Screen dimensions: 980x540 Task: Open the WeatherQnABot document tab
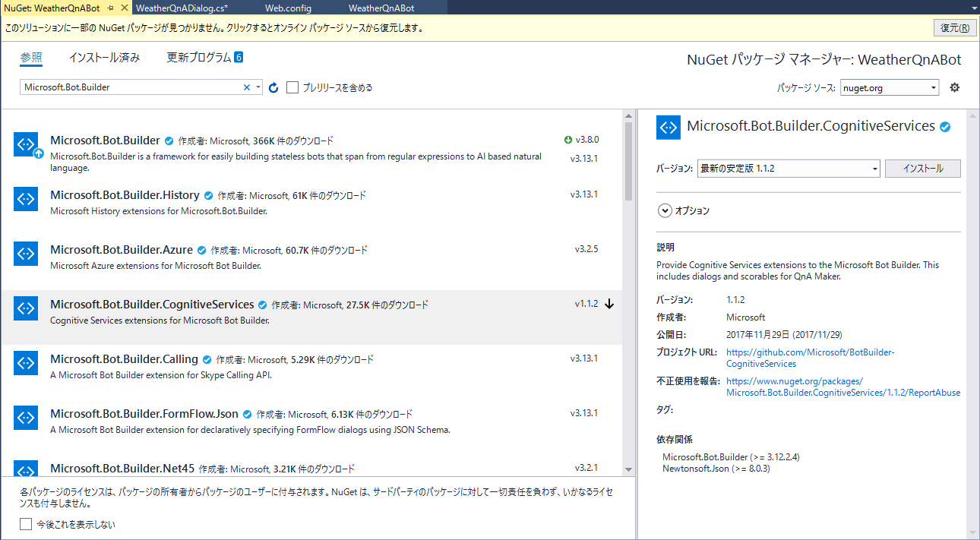381,8
